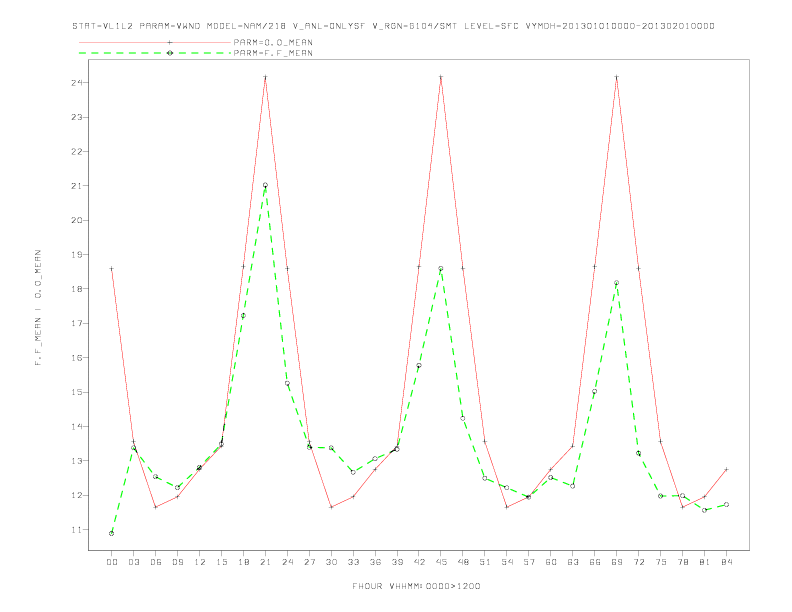
Task: Click x-axis tick label 54
Action: coord(507,562)
